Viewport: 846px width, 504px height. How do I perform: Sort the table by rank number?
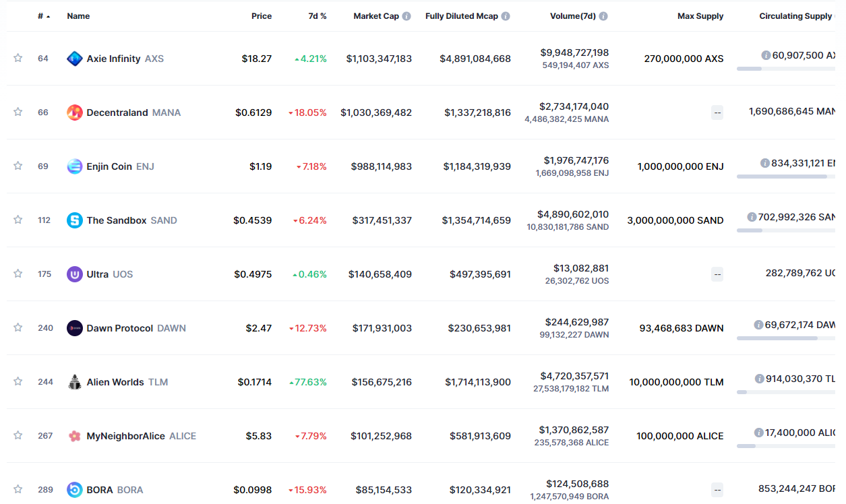pos(44,16)
